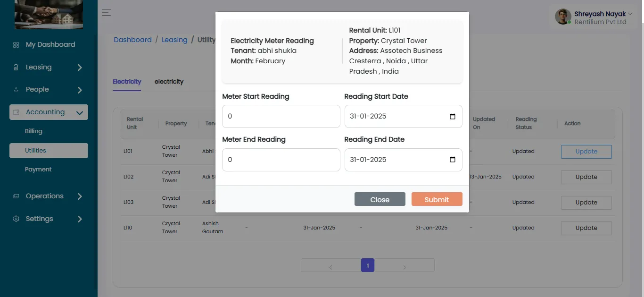
Task: Expand the Operations menu chevron
Action: coord(80,196)
